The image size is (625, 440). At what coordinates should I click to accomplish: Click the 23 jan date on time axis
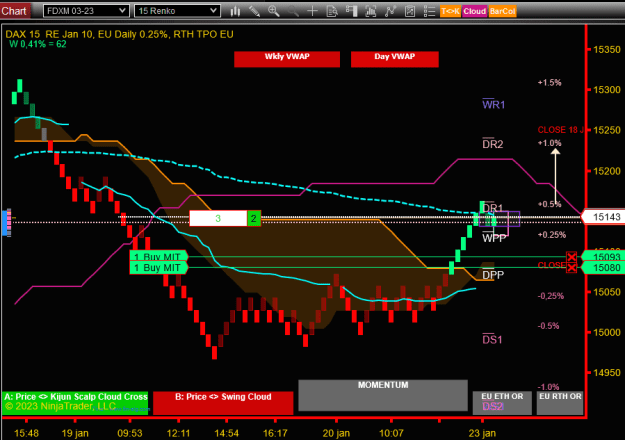tap(482, 433)
